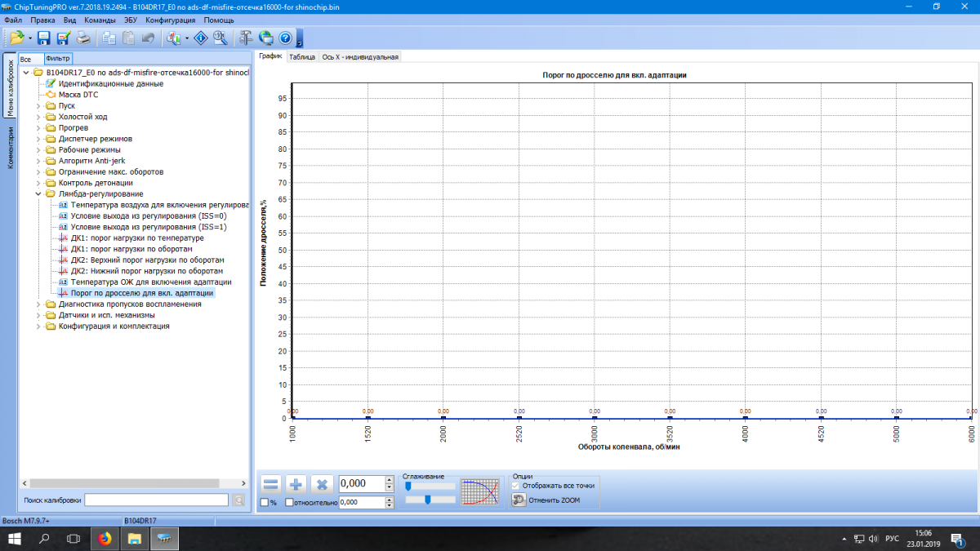980x551 pixels.
Task: Print using the printer toolbar icon
Action: (x=82, y=38)
